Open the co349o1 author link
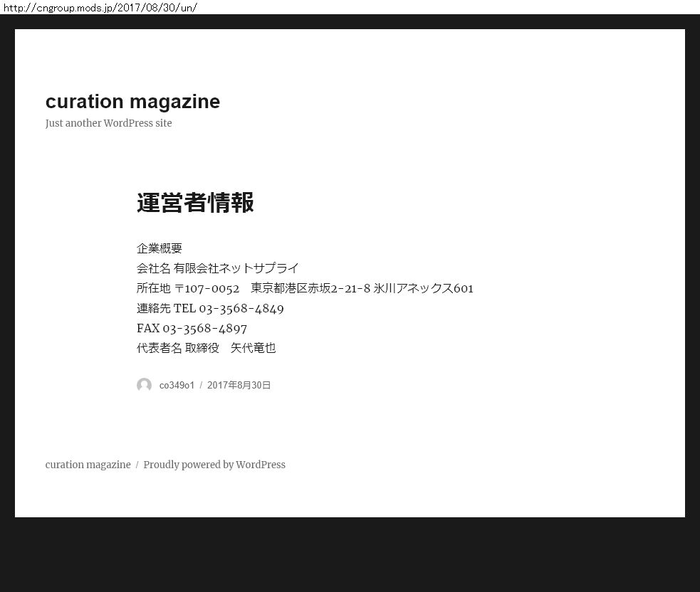700x592 pixels. pos(177,385)
